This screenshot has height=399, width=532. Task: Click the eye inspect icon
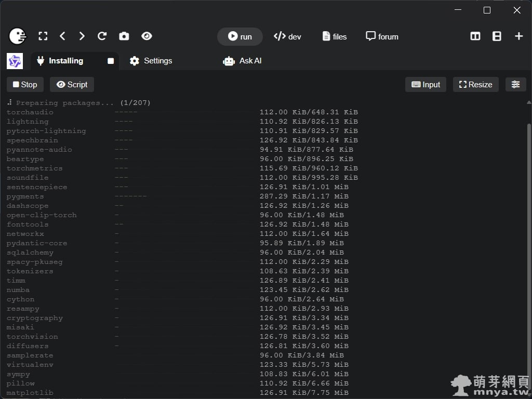pyautogui.click(x=147, y=36)
